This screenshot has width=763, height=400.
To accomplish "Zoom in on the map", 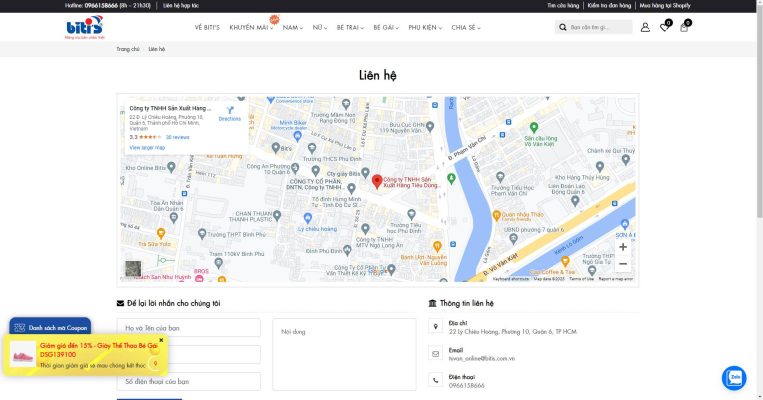I will [623, 247].
